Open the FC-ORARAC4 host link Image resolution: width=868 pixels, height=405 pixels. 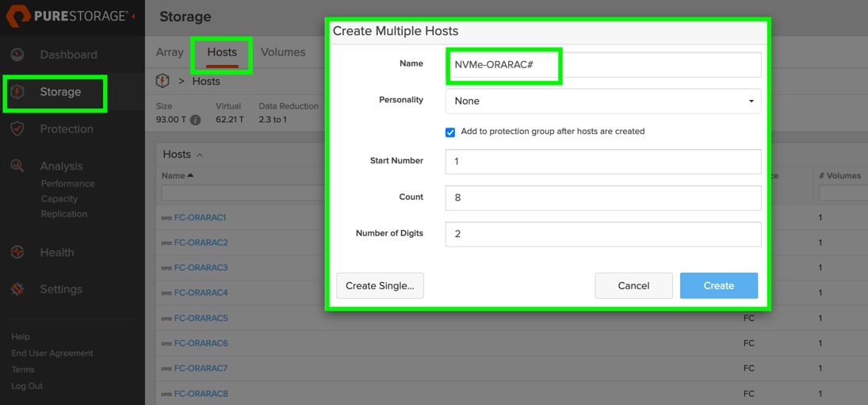tap(201, 292)
